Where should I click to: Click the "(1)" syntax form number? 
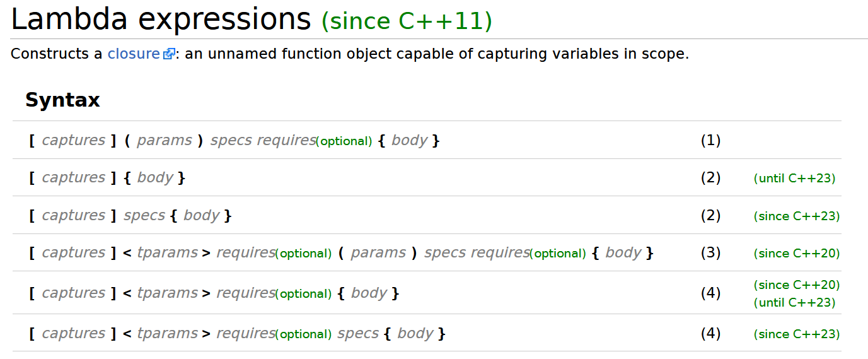pos(710,140)
